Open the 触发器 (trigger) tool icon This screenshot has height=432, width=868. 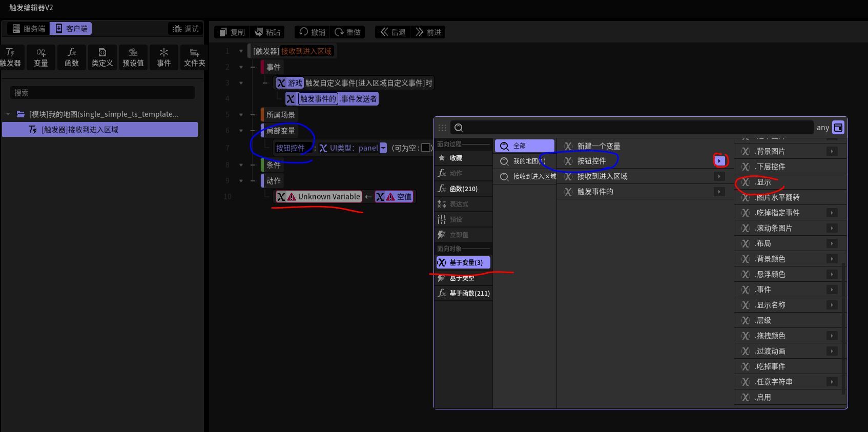click(x=10, y=57)
